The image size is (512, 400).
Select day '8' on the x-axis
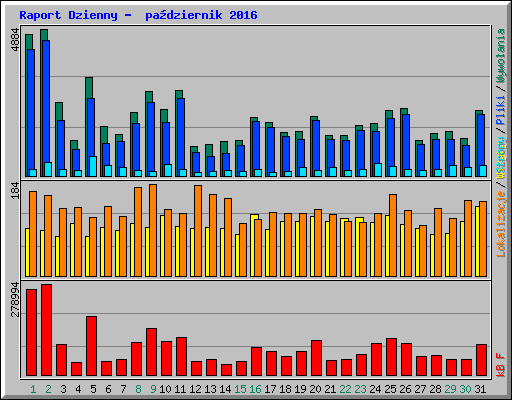point(138,389)
